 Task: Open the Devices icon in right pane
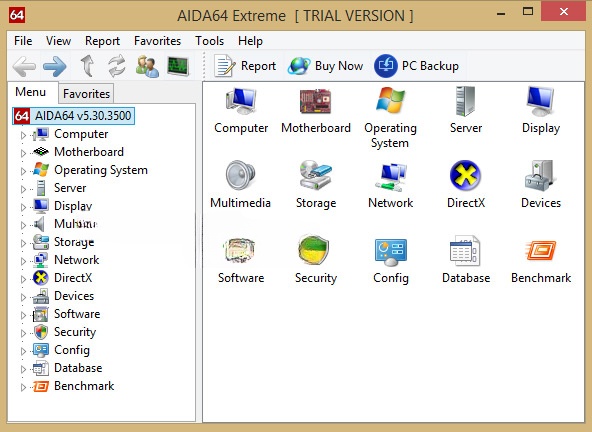click(539, 175)
